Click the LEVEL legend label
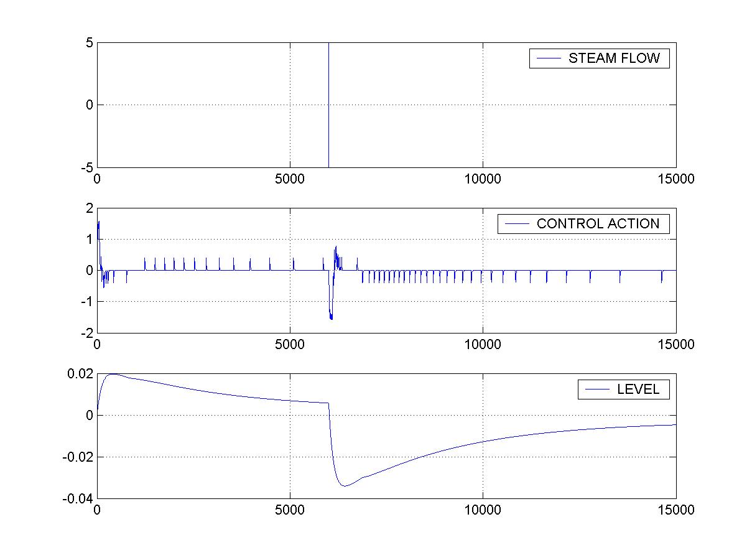Screen dimensions: 747x560 (638, 390)
